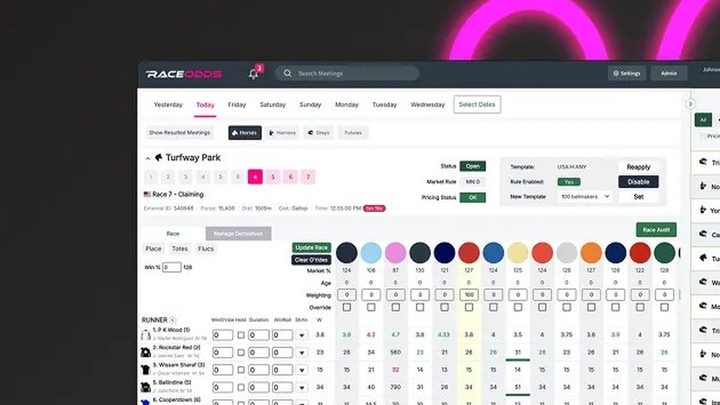The image size is (720, 405).
Task: Open Settings in the top bar
Action: pos(627,73)
